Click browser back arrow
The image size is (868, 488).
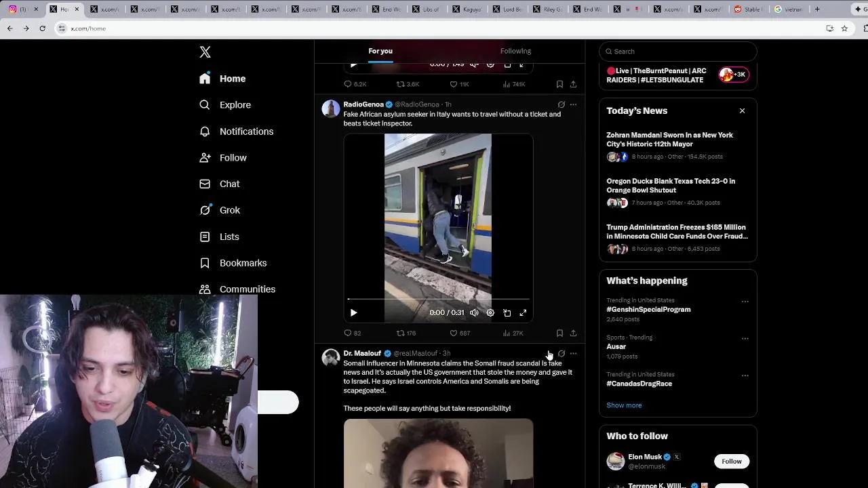pos(9,28)
